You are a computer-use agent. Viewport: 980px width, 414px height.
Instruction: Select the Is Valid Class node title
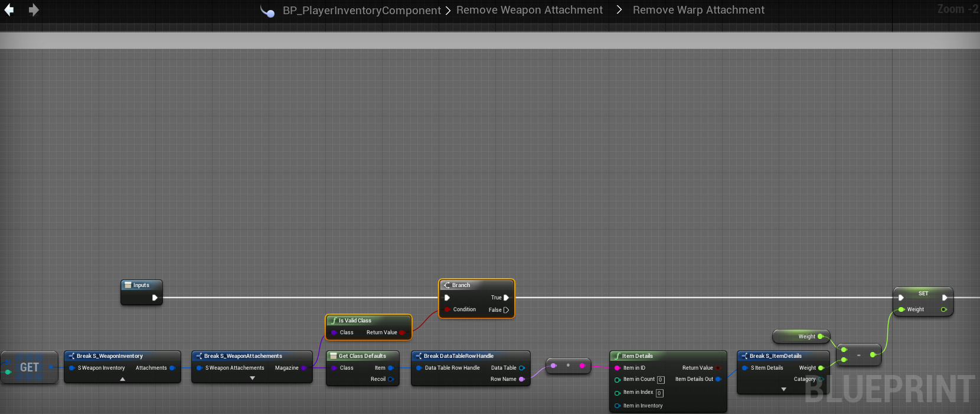pos(355,321)
